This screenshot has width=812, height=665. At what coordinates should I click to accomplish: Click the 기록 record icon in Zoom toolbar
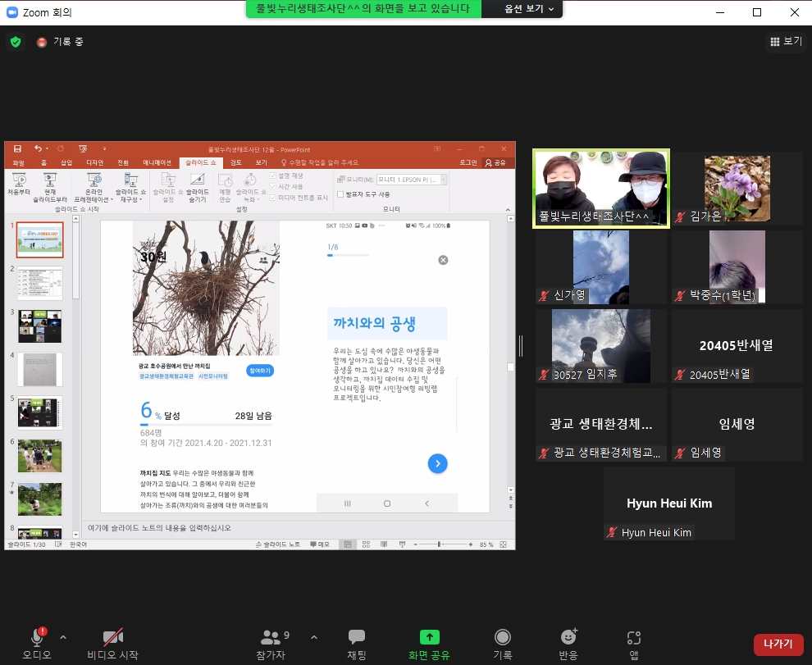[x=502, y=637]
